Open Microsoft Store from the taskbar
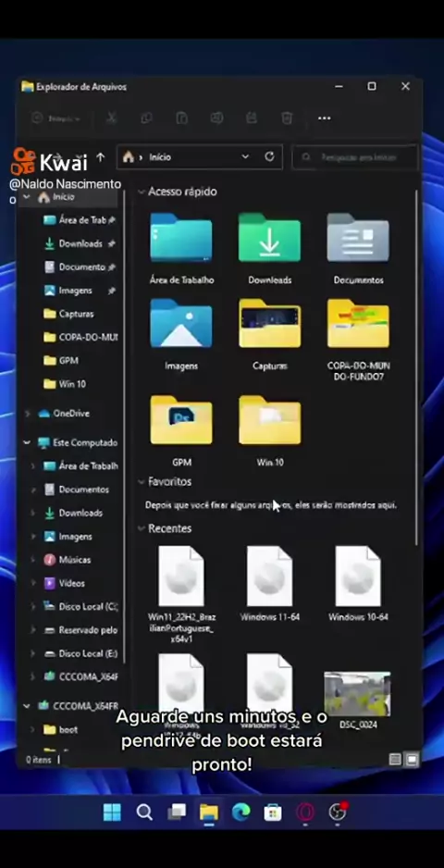The image size is (444, 868). pyautogui.click(x=272, y=812)
